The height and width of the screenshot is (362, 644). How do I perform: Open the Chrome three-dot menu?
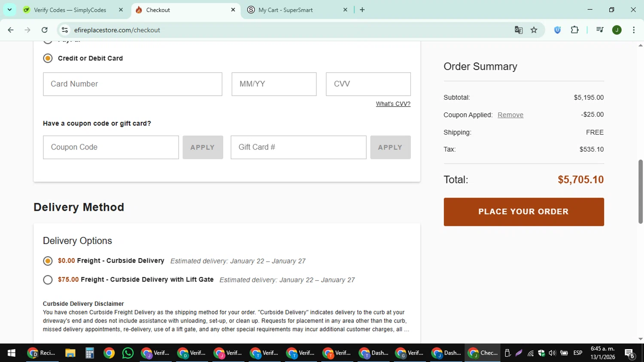coord(634,30)
